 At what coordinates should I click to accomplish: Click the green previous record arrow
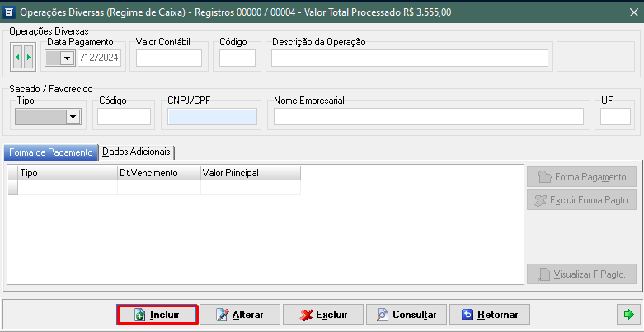point(17,58)
